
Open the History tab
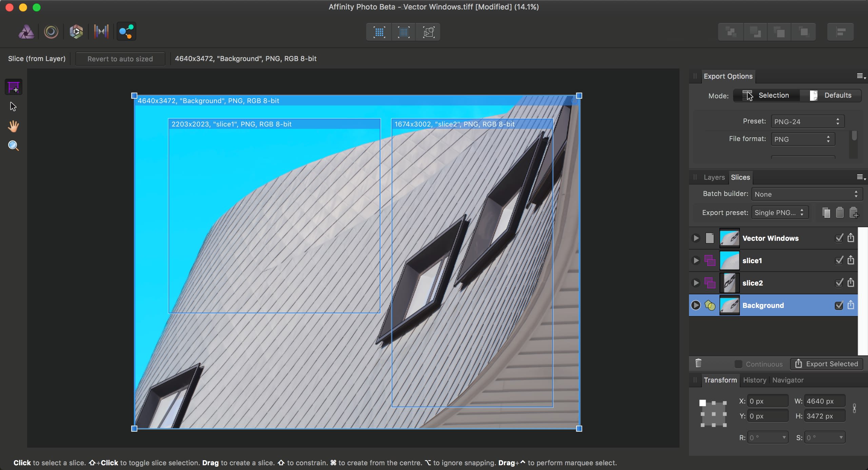coord(754,380)
